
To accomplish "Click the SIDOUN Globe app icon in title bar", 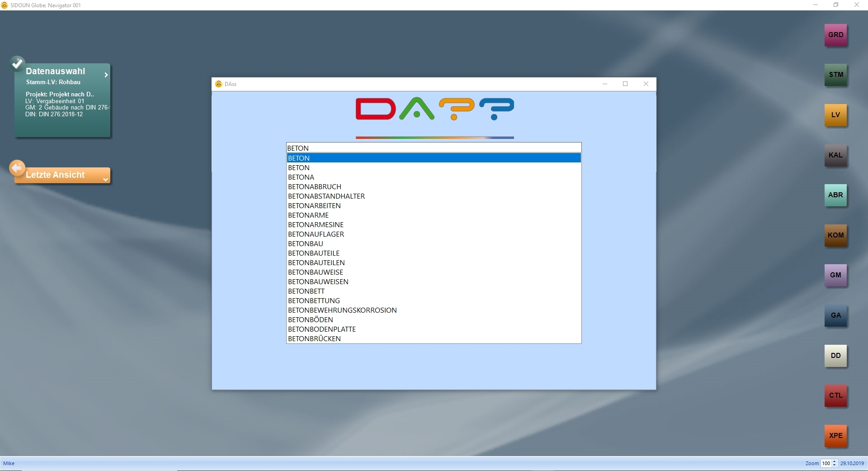I will tap(5, 5).
